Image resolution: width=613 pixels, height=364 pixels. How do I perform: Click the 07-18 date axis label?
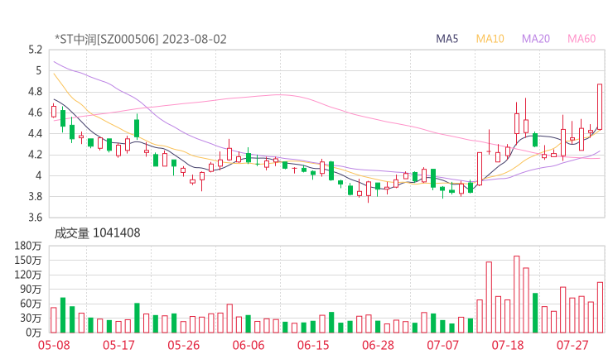tap(508, 345)
